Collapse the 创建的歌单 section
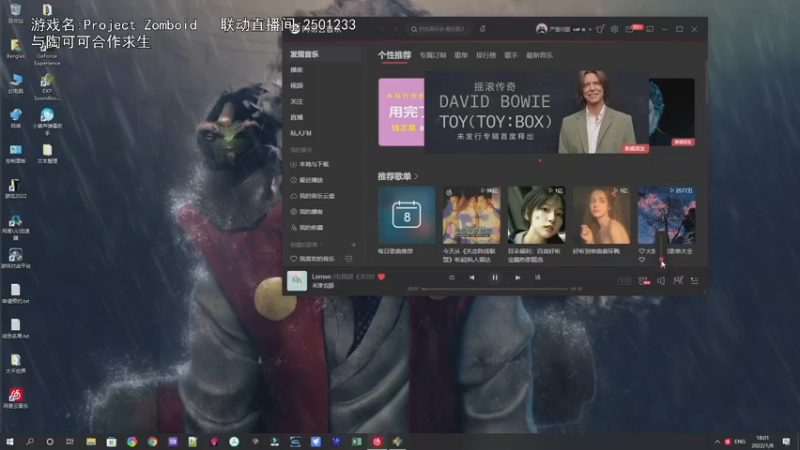Viewport: 800px width, 450px height. click(x=306, y=245)
